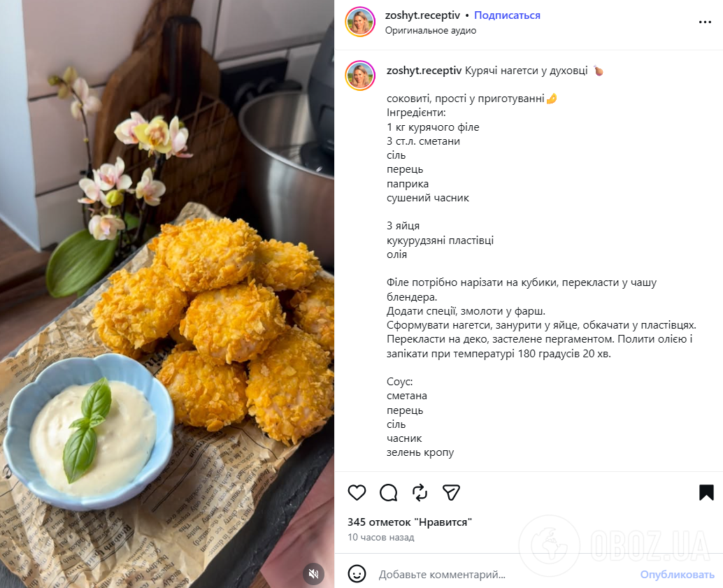The image size is (723, 588).
Task: Click the Подписаться follow button
Action: tap(507, 15)
